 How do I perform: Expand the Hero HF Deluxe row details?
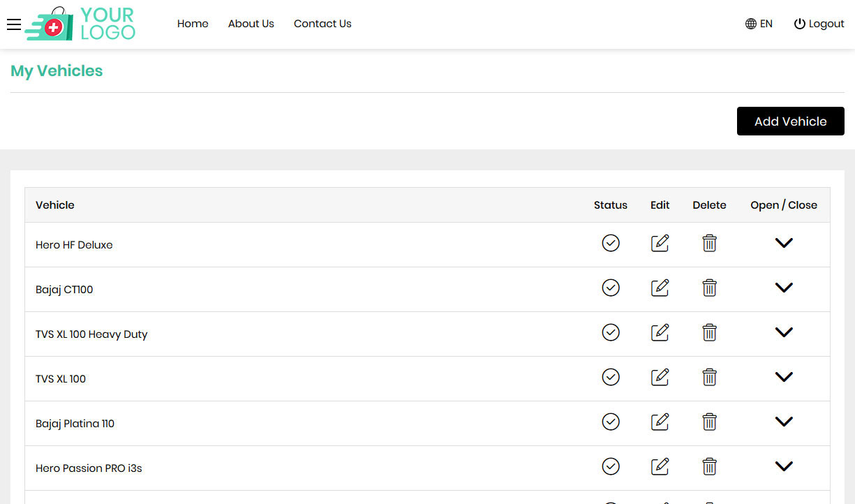[x=784, y=243]
